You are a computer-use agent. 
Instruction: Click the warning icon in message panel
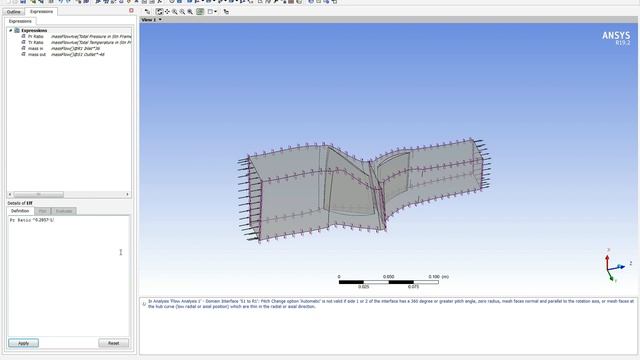tap(144, 304)
